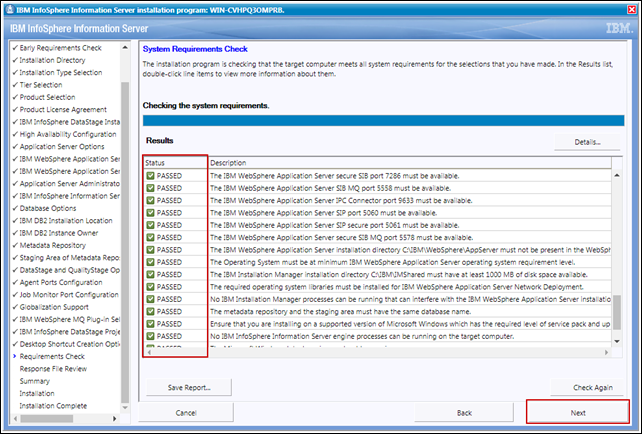Click green check icon for AppServer installation directory row

pos(150,249)
